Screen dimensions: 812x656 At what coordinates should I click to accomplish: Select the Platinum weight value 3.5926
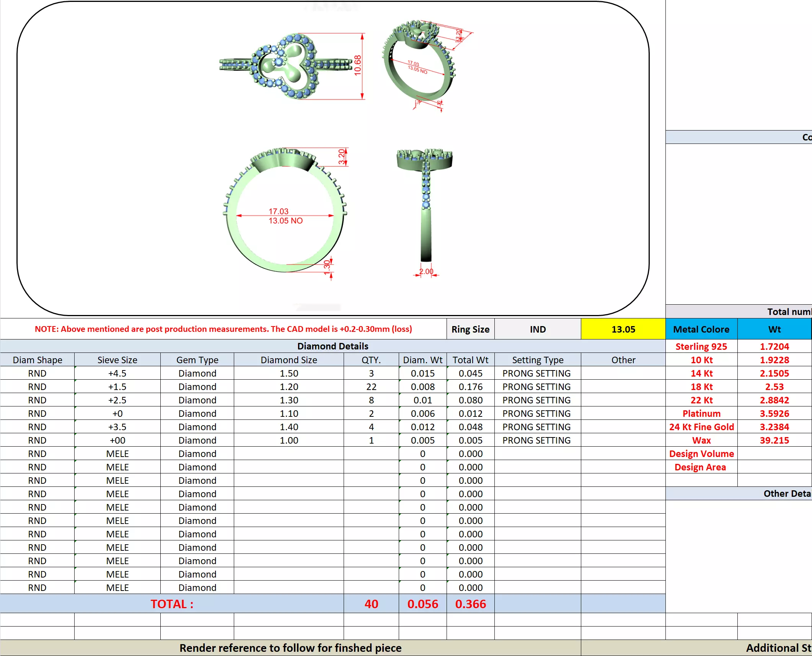(x=774, y=413)
